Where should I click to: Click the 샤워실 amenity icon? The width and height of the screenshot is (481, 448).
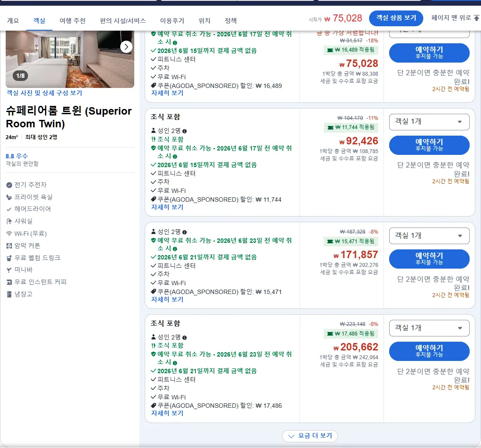coord(9,221)
